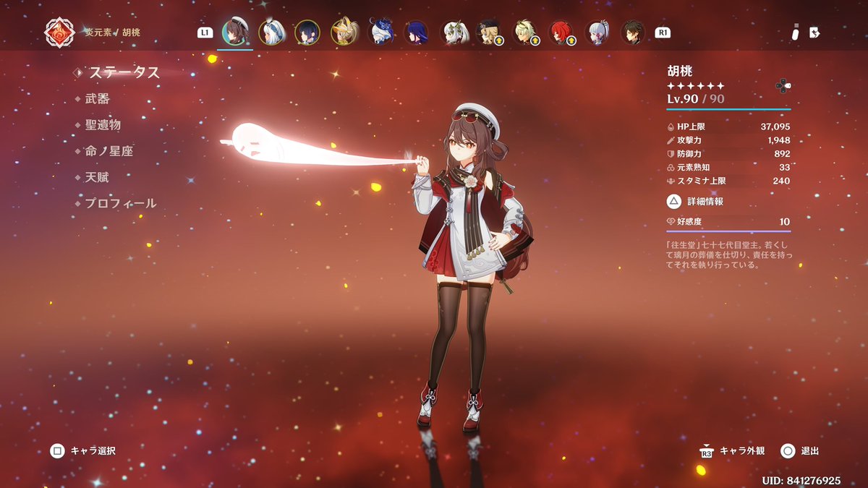
Task: Click the UID: 841276925 text
Action: pyautogui.click(x=801, y=480)
